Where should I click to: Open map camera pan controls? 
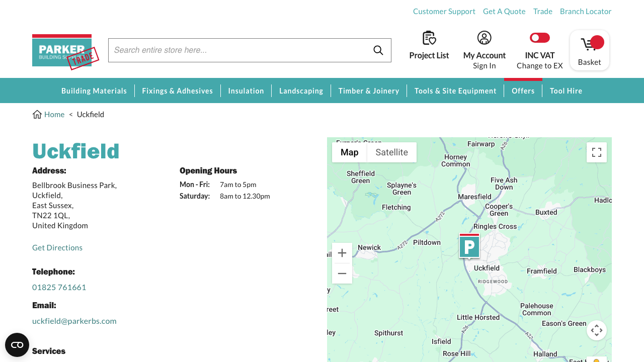(x=596, y=330)
